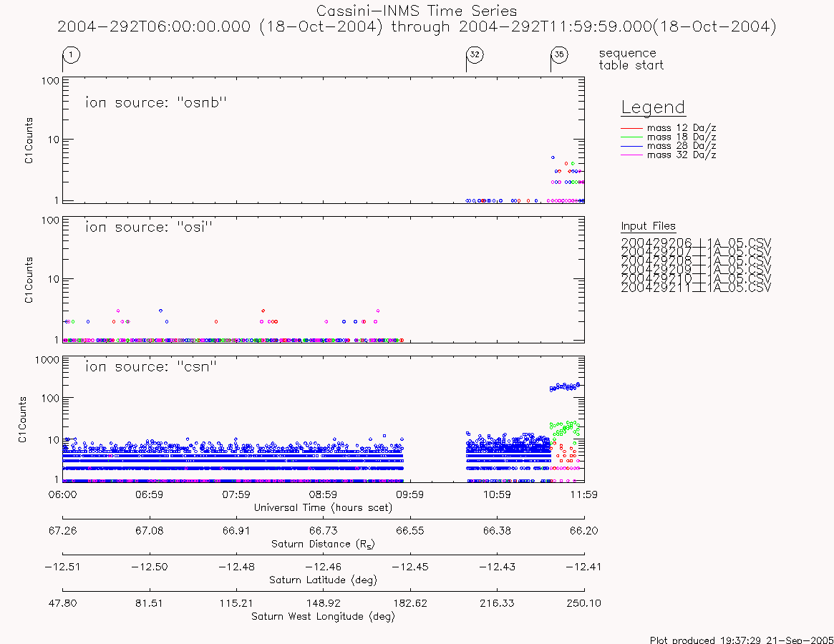The height and width of the screenshot is (644, 834).
Task: Click the 66.55 Saturn distance value
Action: (410, 531)
